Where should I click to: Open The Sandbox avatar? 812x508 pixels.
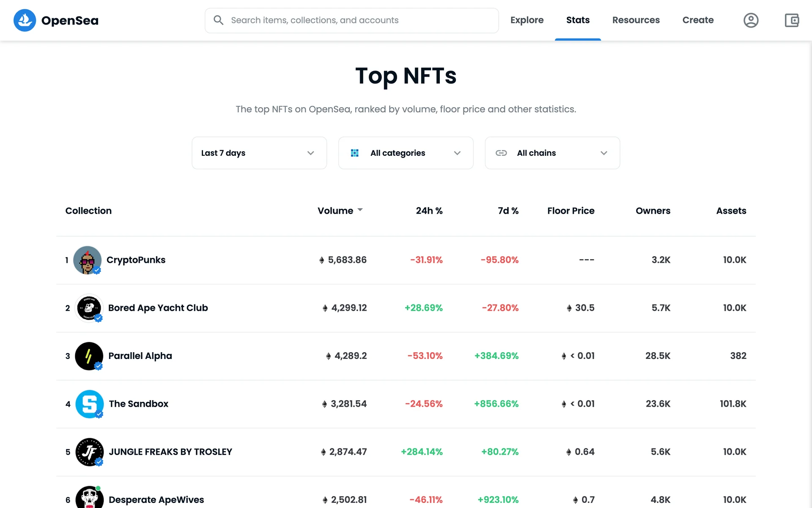89,404
